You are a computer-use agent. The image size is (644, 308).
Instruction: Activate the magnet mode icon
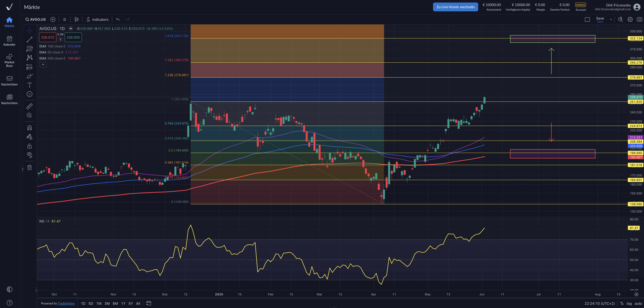click(x=30, y=128)
